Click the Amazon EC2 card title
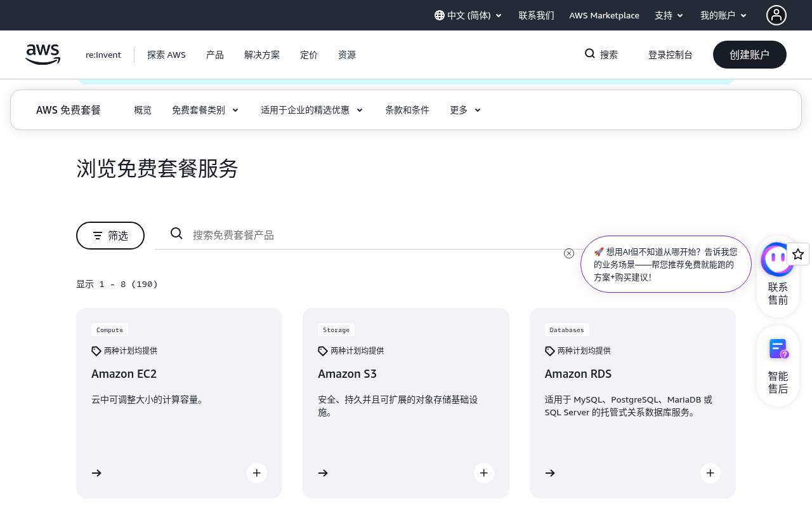The height and width of the screenshot is (508, 812). pos(124,374)
